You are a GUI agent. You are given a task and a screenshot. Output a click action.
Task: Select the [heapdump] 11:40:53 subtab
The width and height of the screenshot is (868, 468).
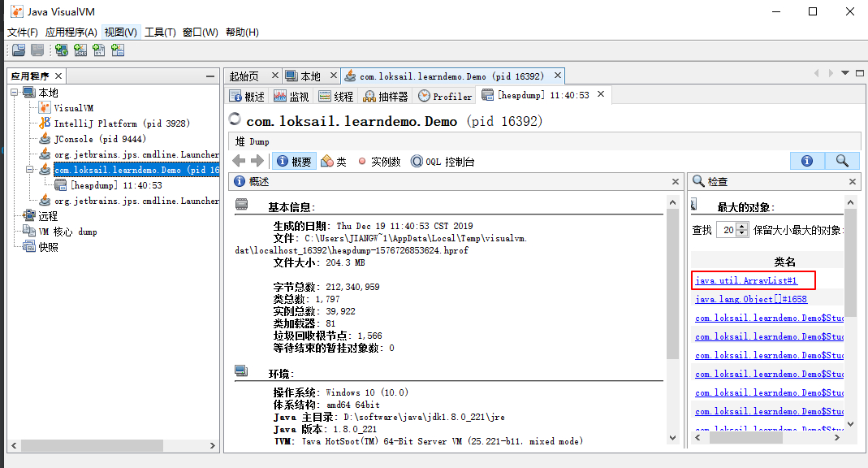536,95
